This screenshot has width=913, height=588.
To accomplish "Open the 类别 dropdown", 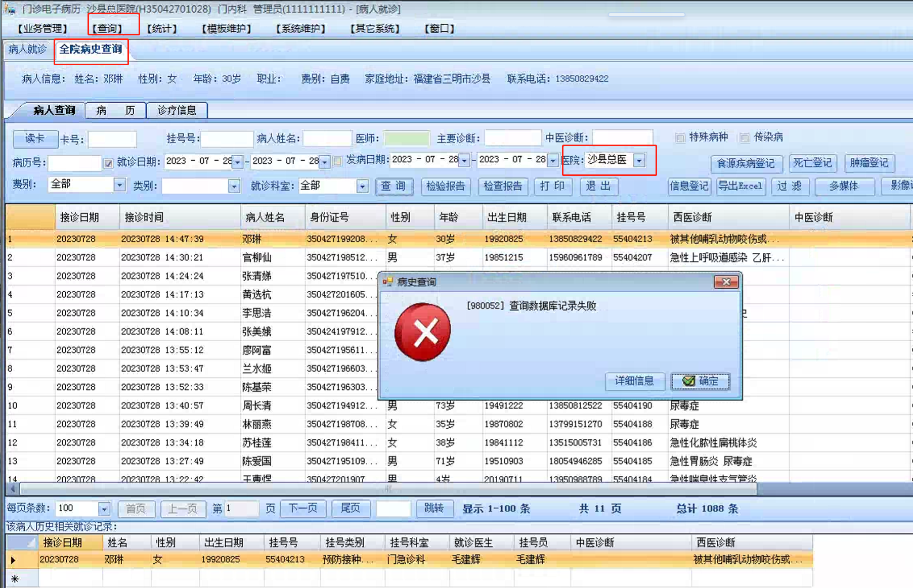I will [234, 186].
